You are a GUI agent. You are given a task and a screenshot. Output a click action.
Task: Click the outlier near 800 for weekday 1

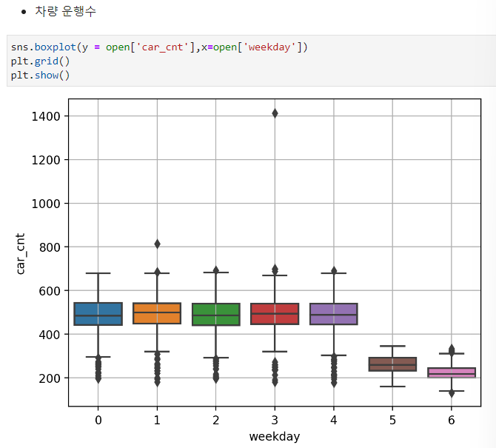coord(157,244)
